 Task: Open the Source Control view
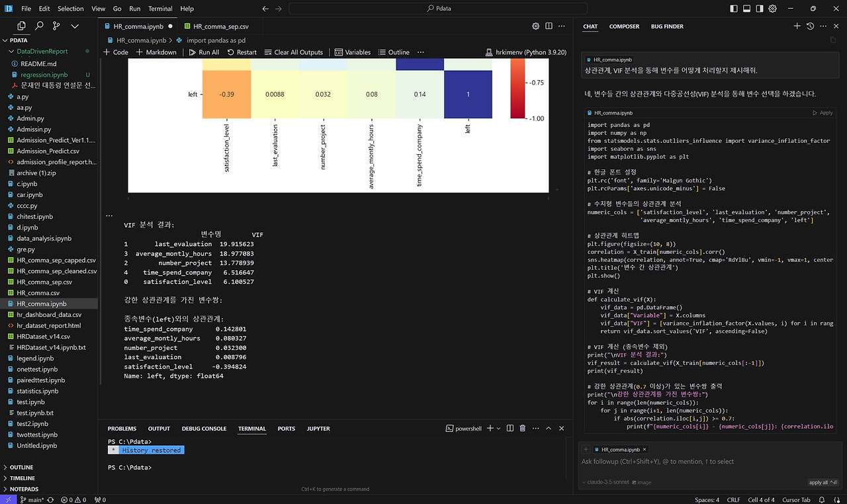[x=56, y=26]
